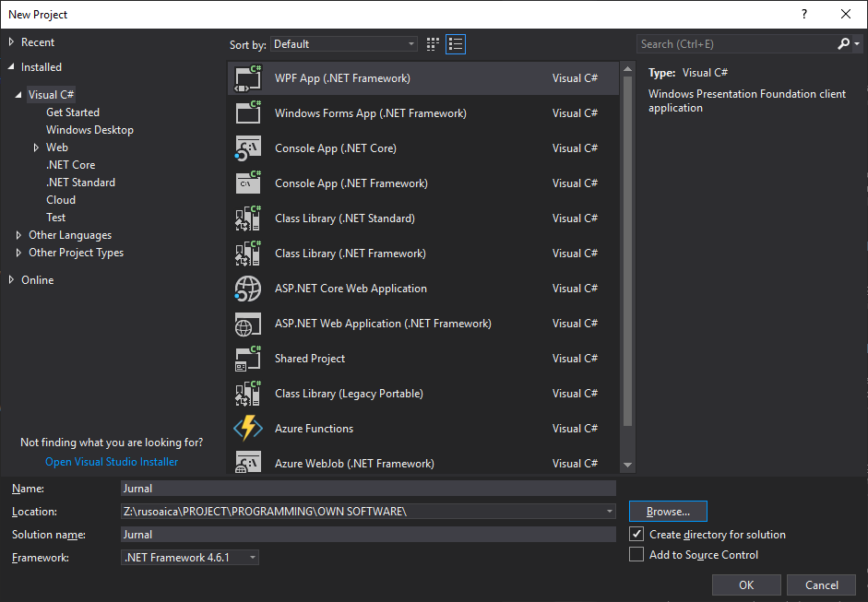This screenshot has width=868, height=602.
Task: Uncheck Create directory for solution
Action: (x=636, y=535)
